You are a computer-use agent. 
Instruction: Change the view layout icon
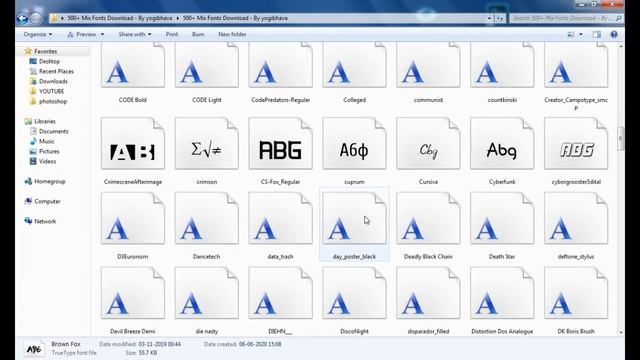click(571, 34)
